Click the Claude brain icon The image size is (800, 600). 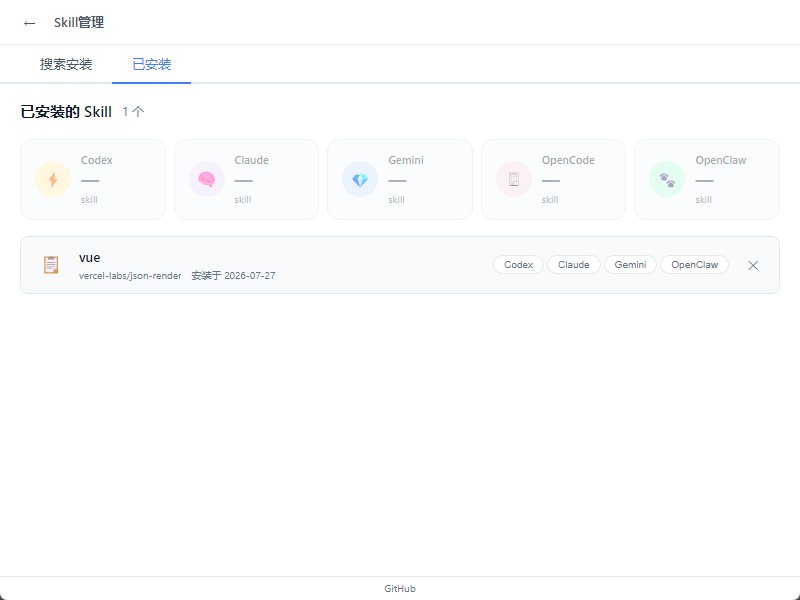(x=207, y=179)
